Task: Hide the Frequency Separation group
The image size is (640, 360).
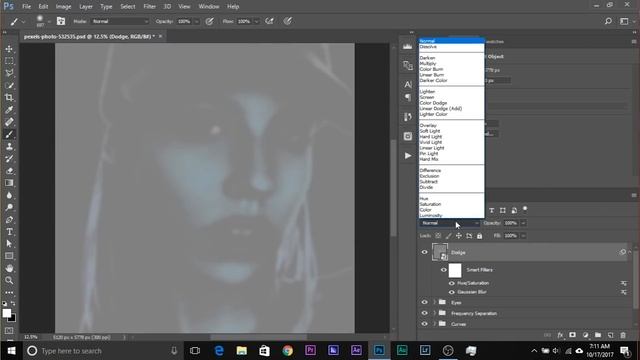Action: point(424,313)
